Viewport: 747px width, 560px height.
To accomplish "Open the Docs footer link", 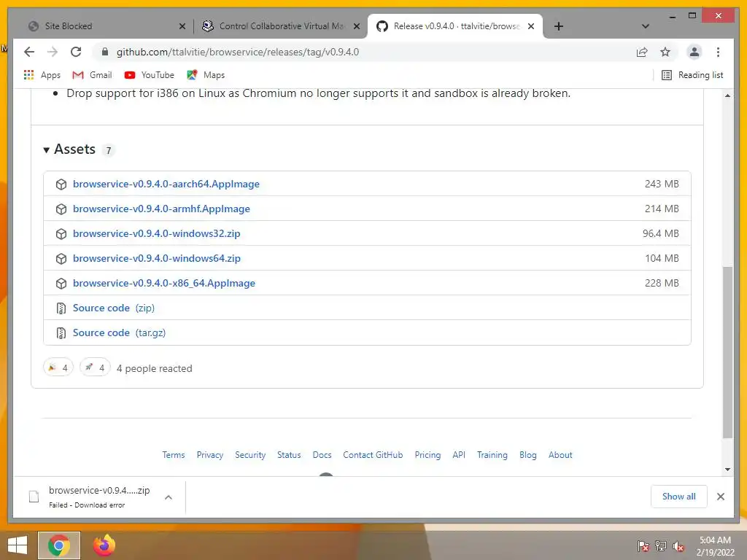I will 322,455.
